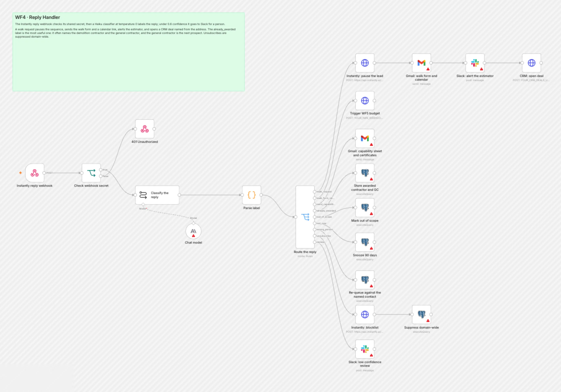
Task: Open the Parse label code node
Action: [x=251, y=195]
